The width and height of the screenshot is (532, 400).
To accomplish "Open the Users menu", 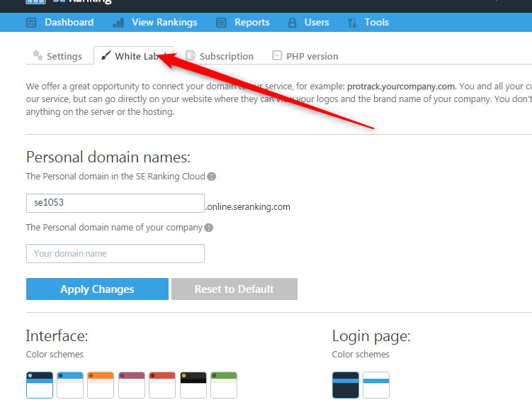I will [317, 23].
